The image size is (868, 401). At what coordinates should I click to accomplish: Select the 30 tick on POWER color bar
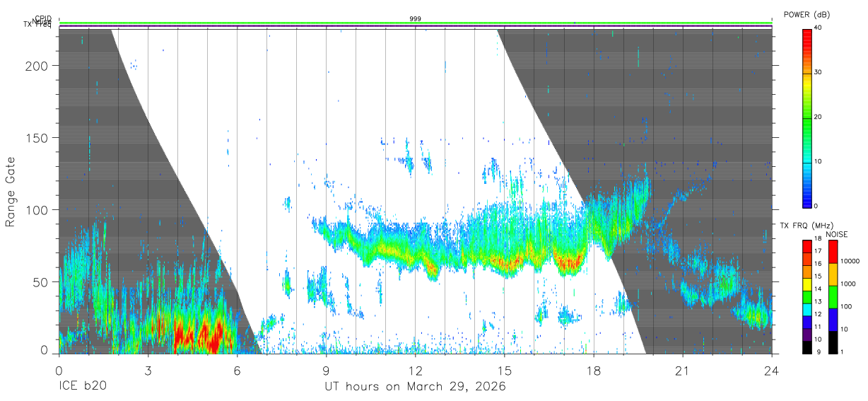click(819, 73)
